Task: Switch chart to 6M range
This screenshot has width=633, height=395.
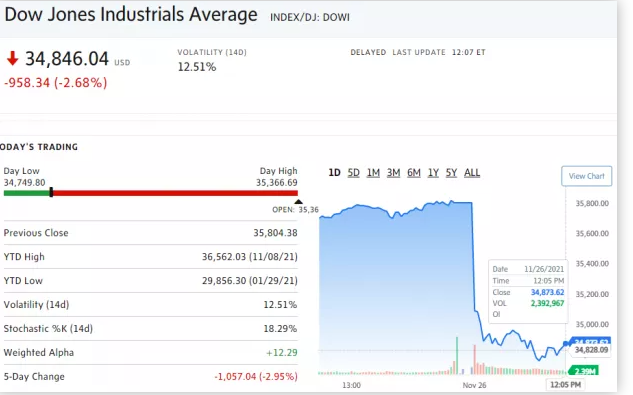Action: pos(414,173)
